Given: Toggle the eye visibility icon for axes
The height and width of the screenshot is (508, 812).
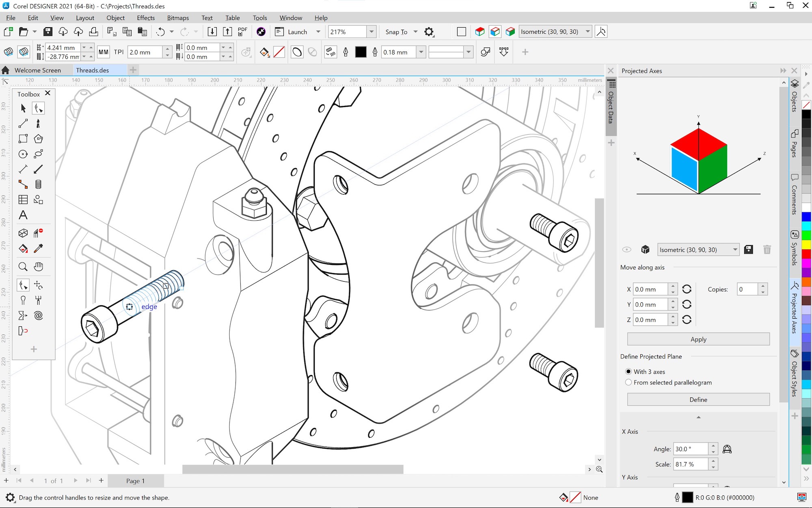Looking at the screenshot, I should (627, 250).
